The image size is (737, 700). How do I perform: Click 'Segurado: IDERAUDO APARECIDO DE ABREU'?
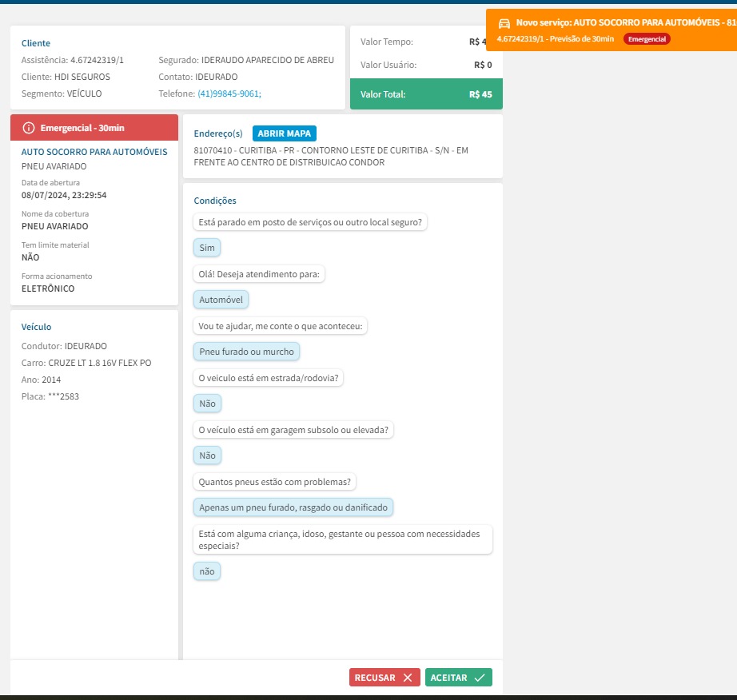coord(246,60)
